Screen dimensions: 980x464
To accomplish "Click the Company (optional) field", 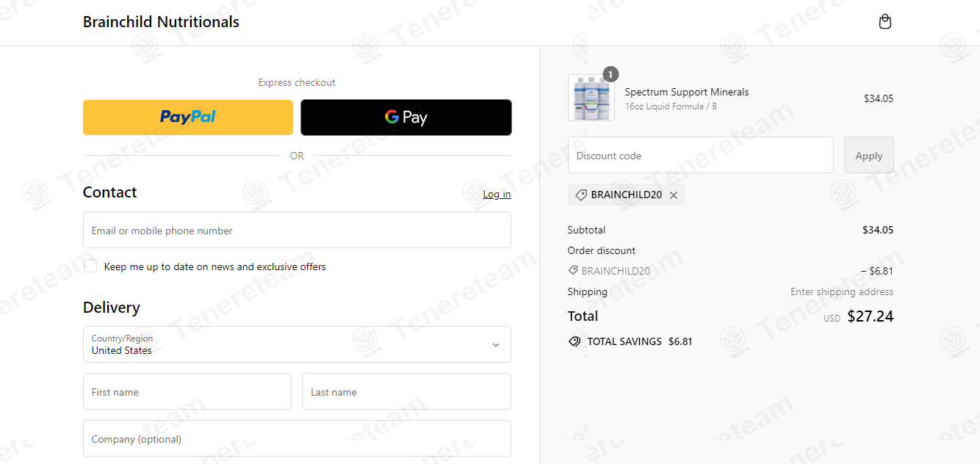I will pos(297,439).
